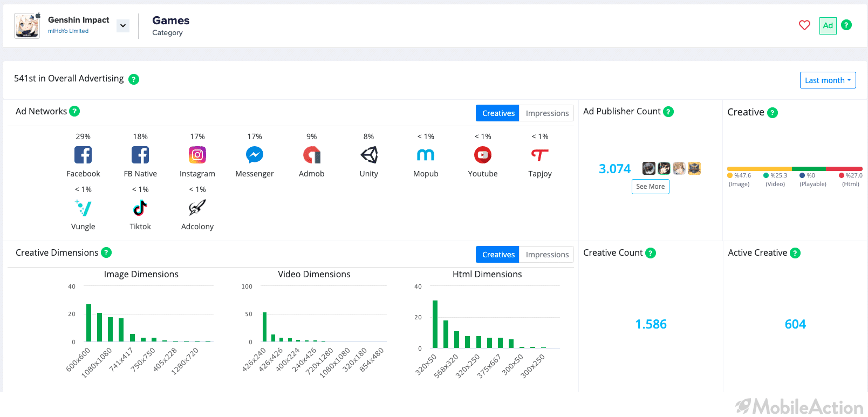Click the Genshin Impact app icon

27,25
